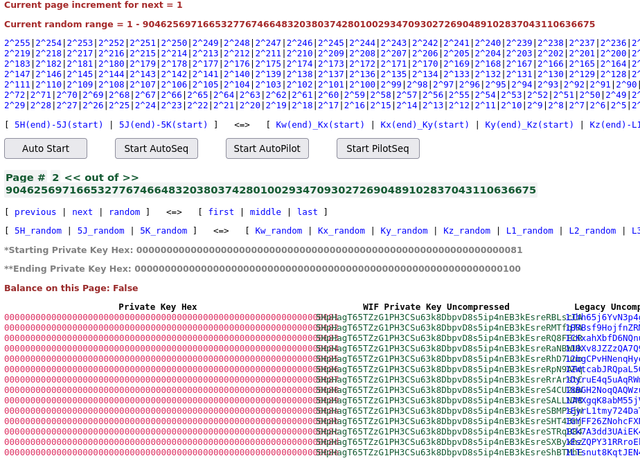640x459 pixels.
Task: Select the 2^20 range link
Action: pyautogui.click(x=250, y=106)
